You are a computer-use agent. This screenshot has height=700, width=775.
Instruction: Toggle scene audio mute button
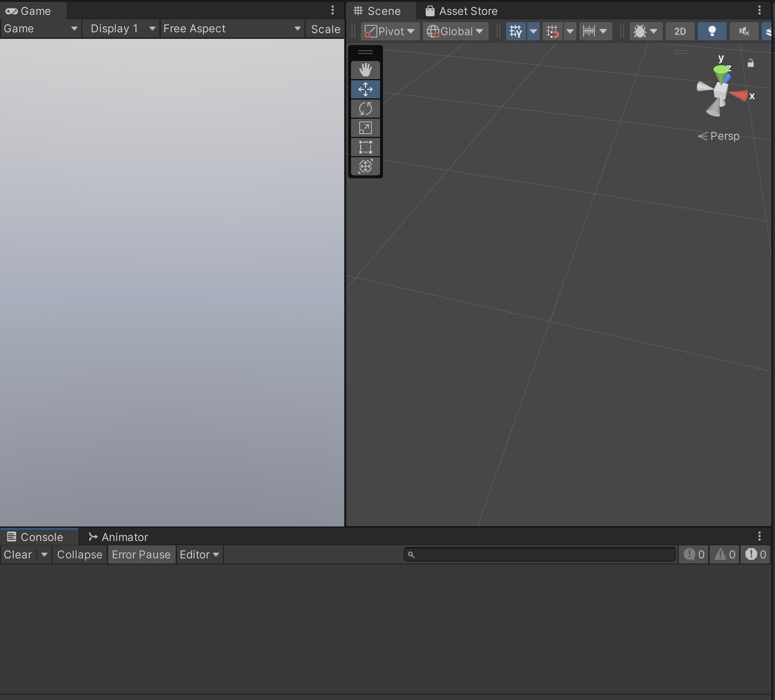(x=743, y=31)
